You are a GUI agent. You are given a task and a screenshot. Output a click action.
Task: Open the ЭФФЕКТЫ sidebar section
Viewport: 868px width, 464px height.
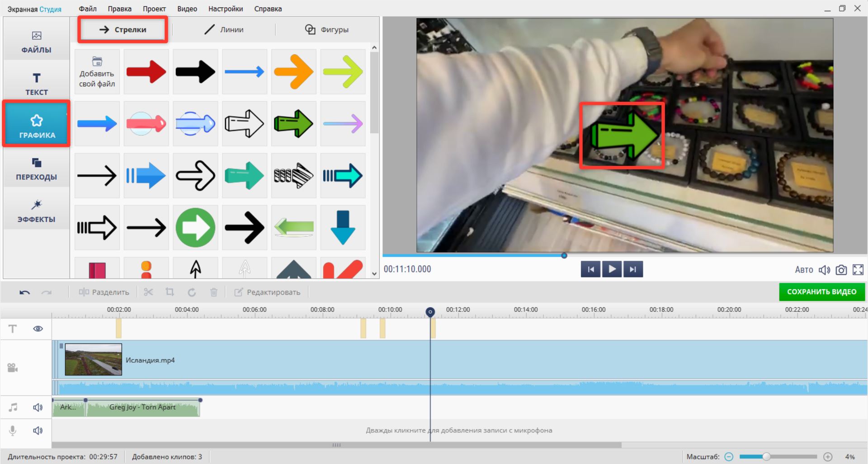[37, 211]
